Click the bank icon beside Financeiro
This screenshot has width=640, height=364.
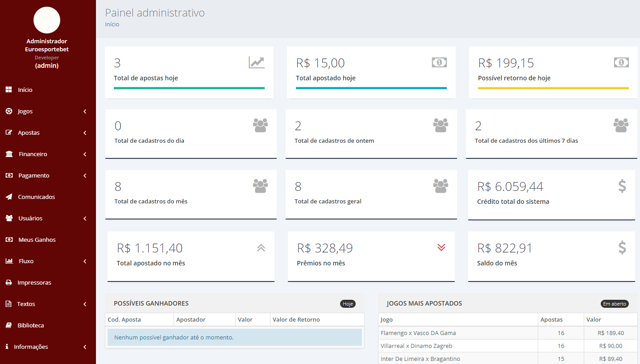9,154
